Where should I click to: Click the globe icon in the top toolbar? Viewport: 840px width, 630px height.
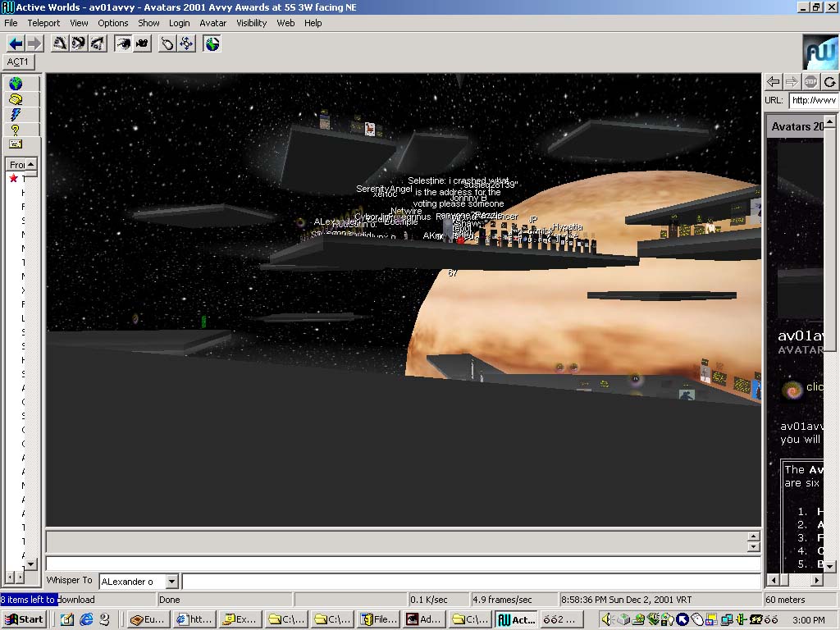(x=212, y=43)
